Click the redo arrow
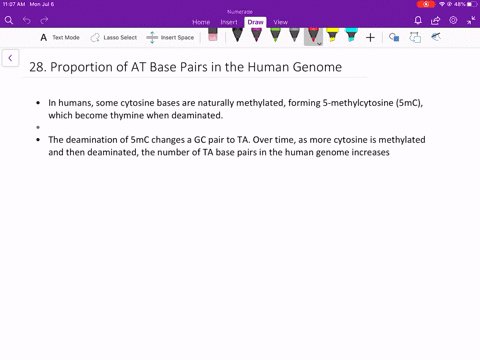This screenshot has width=480, height=360. coord(44,21)
